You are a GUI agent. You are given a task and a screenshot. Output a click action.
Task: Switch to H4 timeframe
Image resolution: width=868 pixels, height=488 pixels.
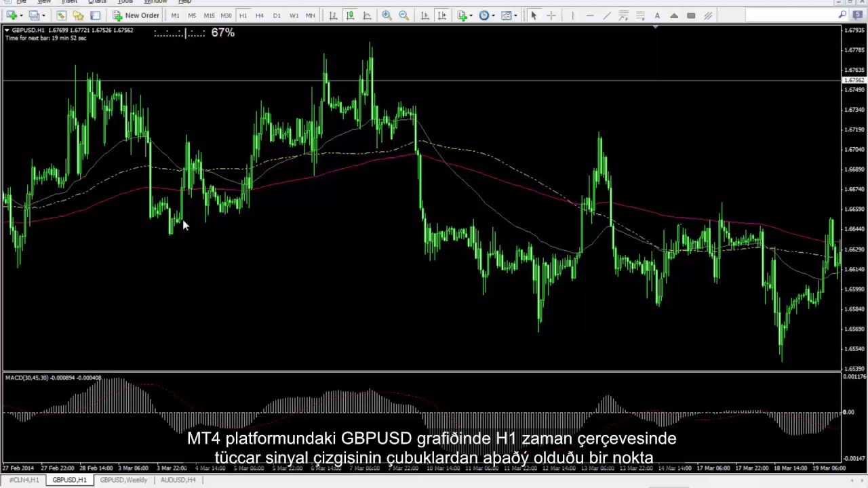tap(260, 15)
